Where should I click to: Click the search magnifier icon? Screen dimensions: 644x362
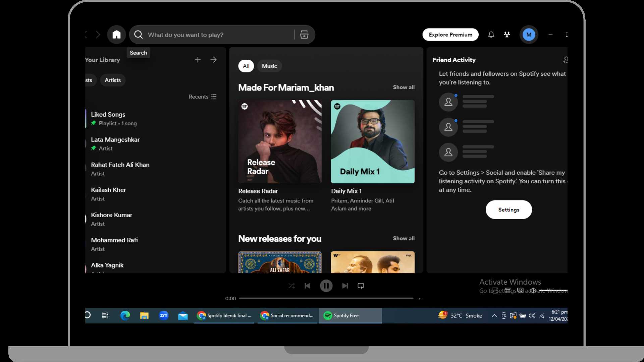coord(139,35)
